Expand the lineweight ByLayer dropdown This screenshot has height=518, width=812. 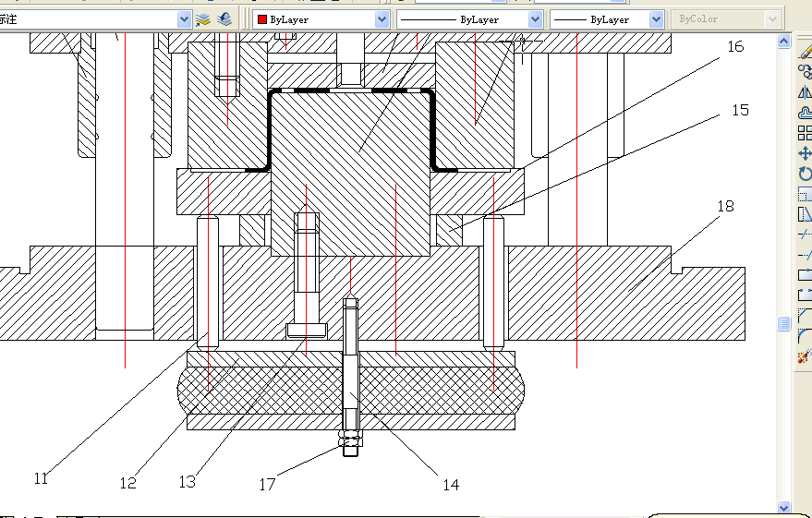point(656,19)
